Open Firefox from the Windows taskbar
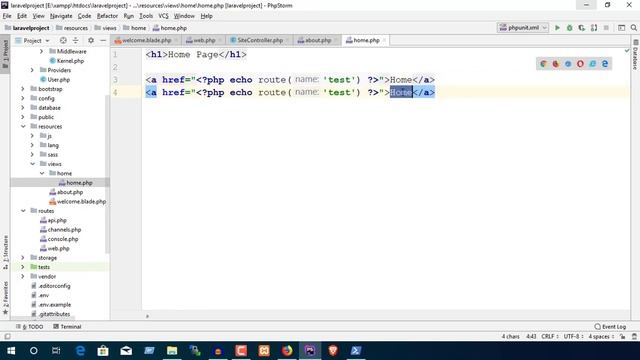 287,351
